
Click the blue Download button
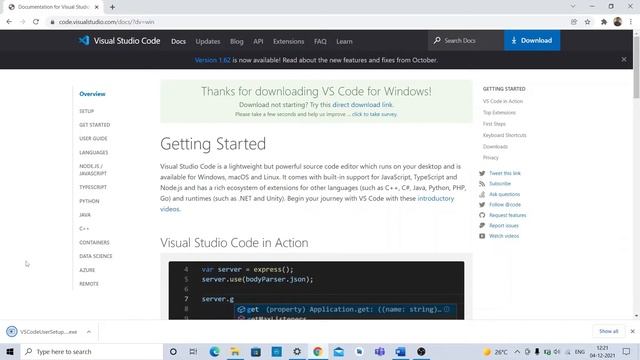point(532,40)
